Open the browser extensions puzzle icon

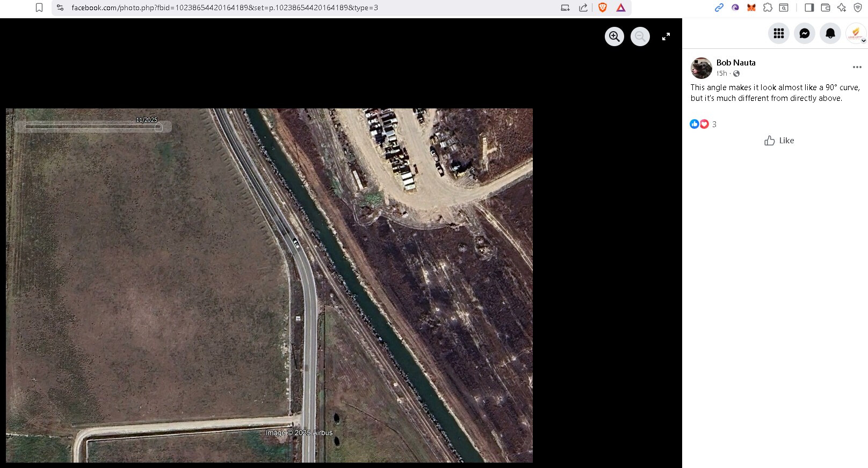[x=768, y=8]
